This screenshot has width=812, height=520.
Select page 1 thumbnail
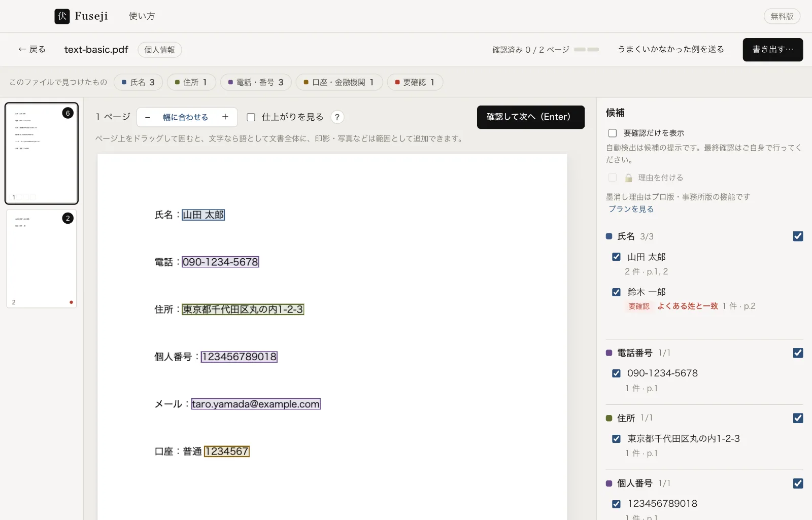click(42, 153)
